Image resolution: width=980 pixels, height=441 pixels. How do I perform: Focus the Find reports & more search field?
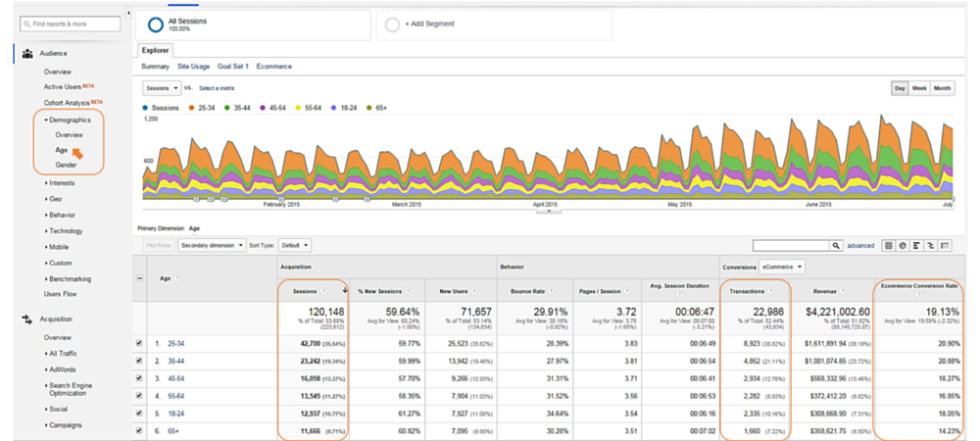pyautogui.click(x=70, y=24)
